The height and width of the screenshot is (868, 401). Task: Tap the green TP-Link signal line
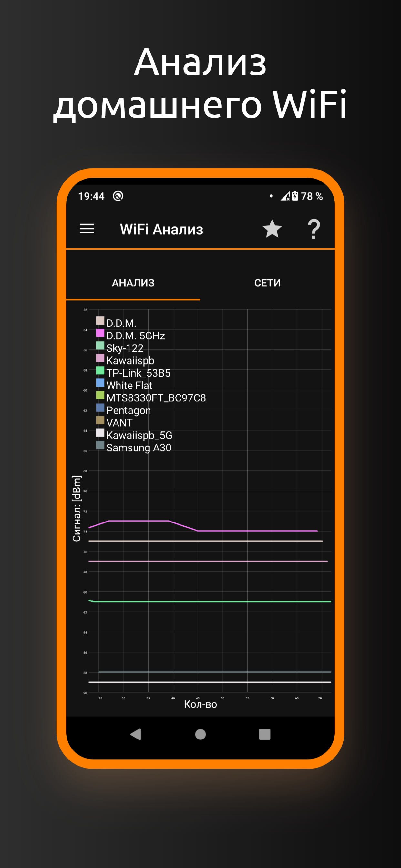point(210,602)
